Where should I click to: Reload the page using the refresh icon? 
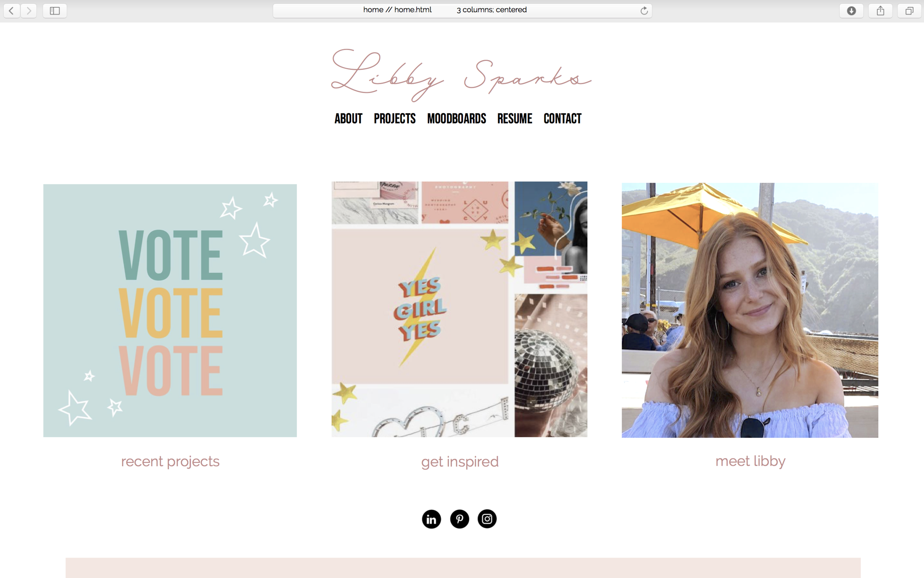click(644, 11)
